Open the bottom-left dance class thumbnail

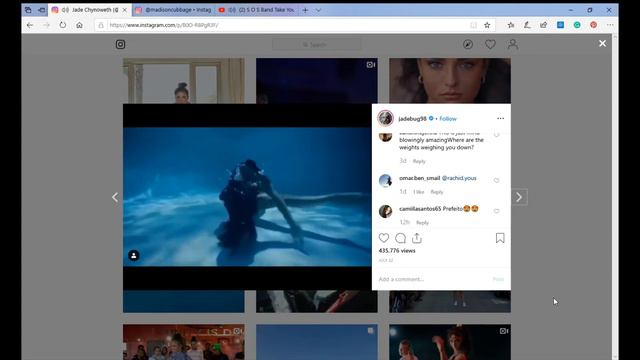tap(184, 342)
